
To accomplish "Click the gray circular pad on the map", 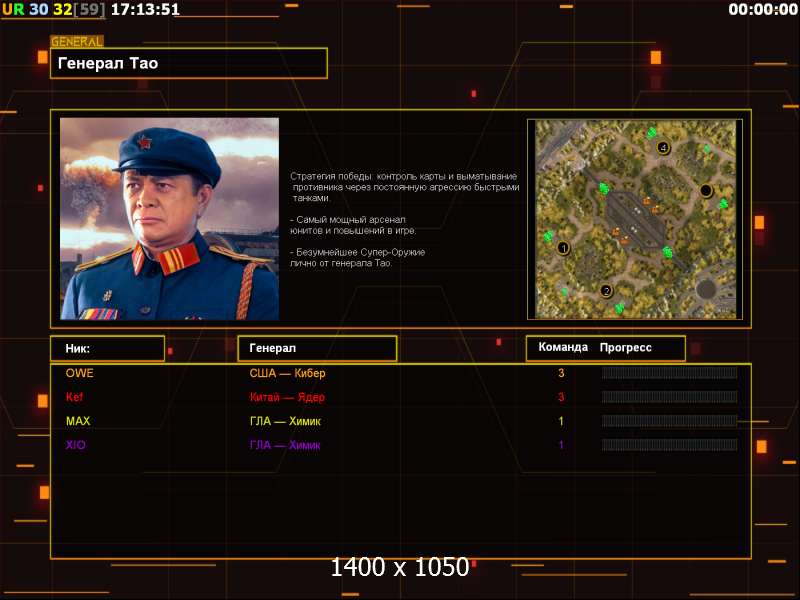I will tap(706, 289).
